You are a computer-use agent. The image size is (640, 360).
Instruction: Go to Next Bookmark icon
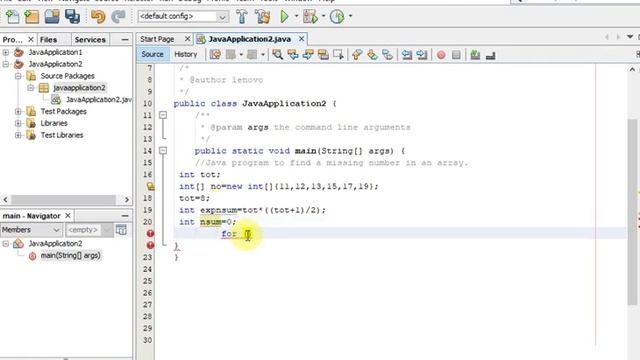click(372, 55)
